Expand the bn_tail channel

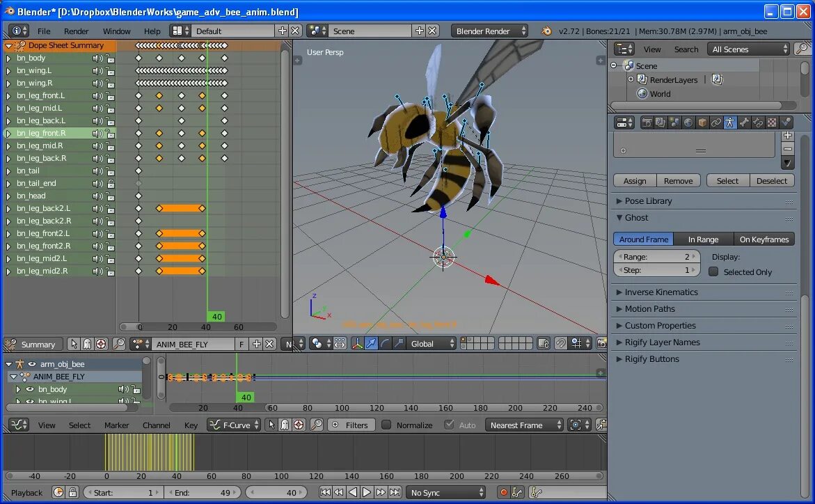8,171
